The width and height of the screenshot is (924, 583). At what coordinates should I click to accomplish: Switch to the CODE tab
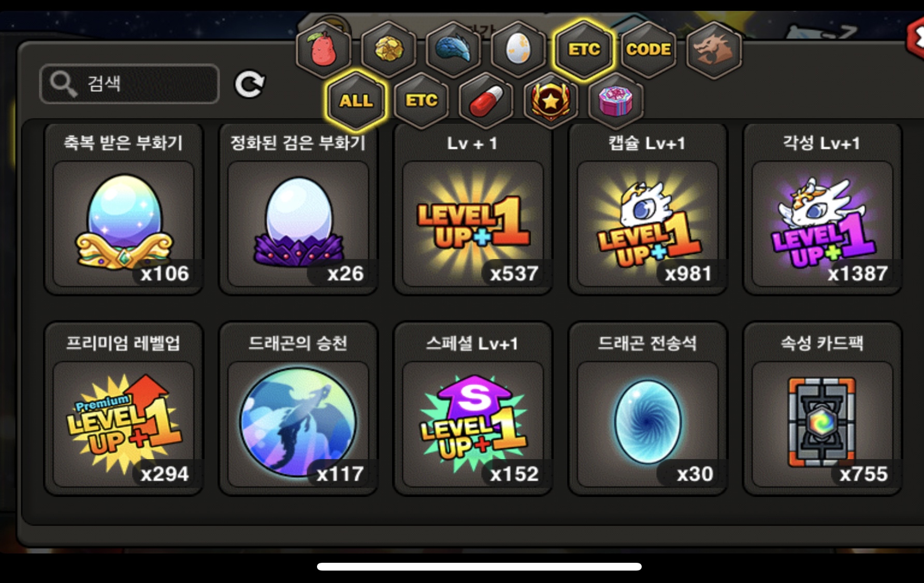648,50
